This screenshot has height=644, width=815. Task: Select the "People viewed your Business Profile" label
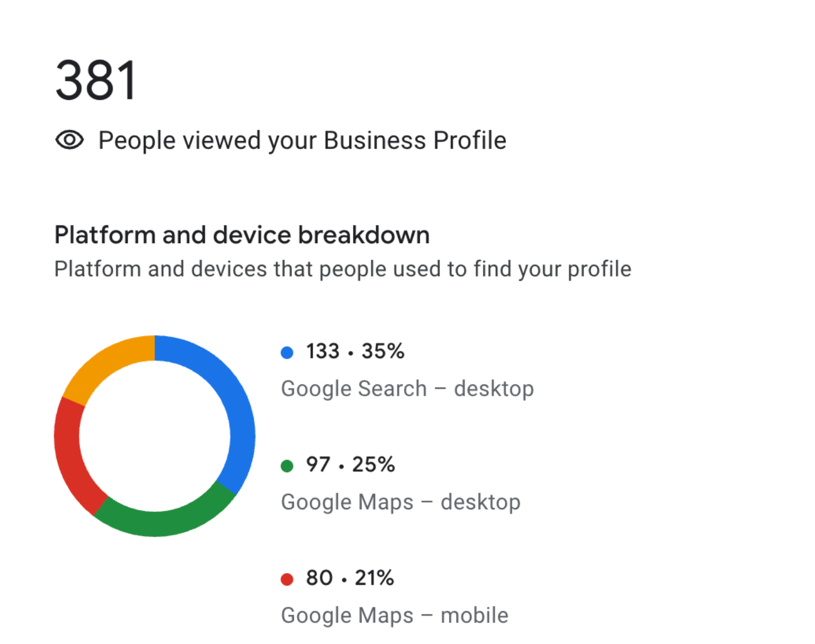[x=302, y=141]
